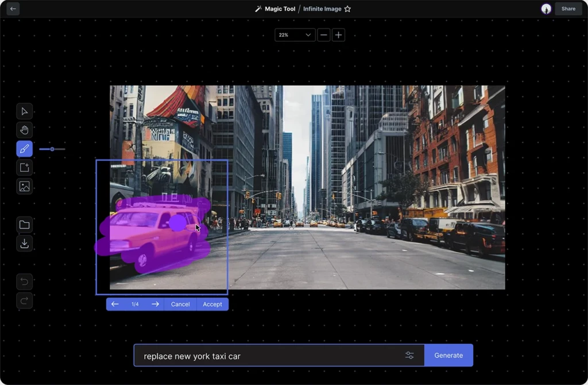
Task: Show next generated variation
Action: pyautogui.click(x=155, y=304)
